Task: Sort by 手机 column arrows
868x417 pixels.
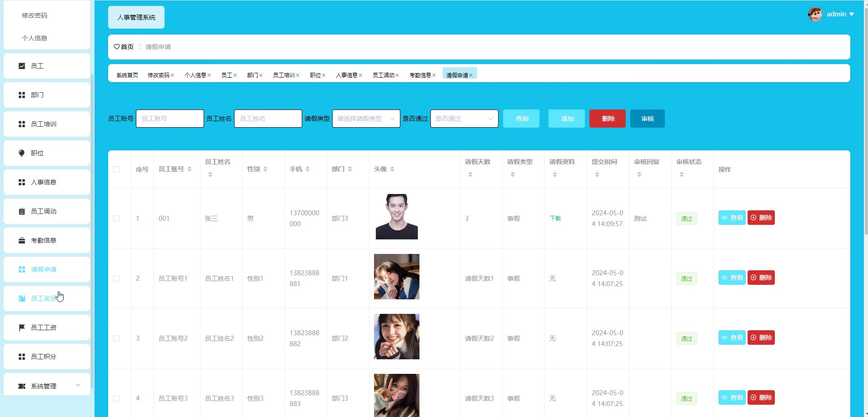Action: 308,169
